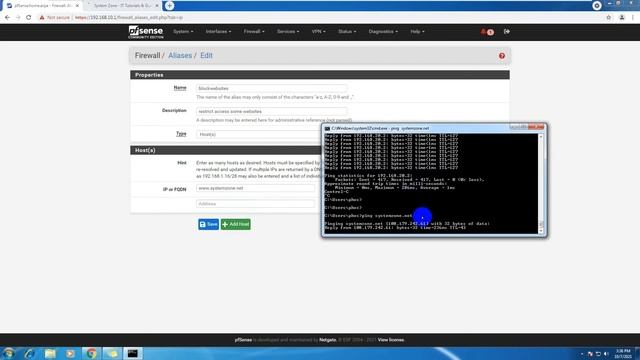Save the alias with Save button
640x360 pixels.
[209, 224]
